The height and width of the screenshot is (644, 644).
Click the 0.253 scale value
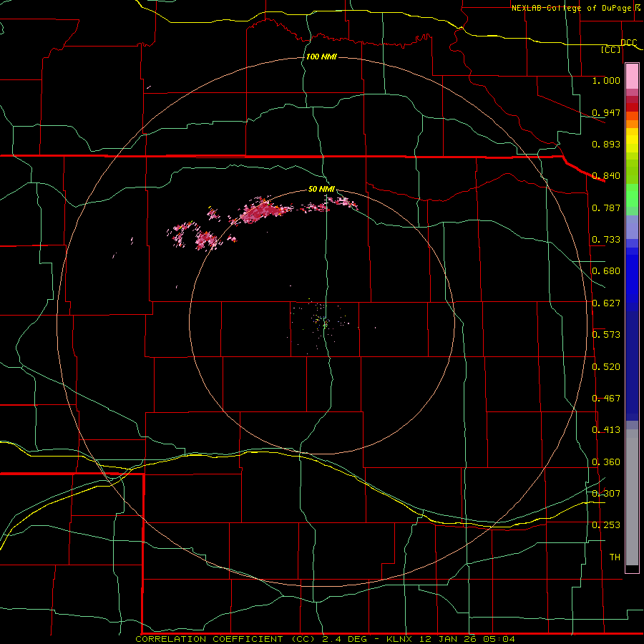point(606,525)
